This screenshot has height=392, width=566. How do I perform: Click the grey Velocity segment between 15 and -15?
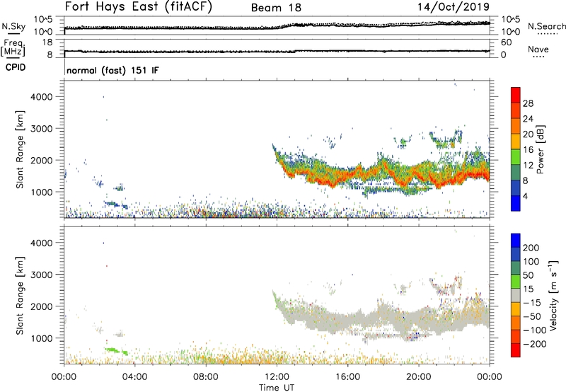coord(516,295)
